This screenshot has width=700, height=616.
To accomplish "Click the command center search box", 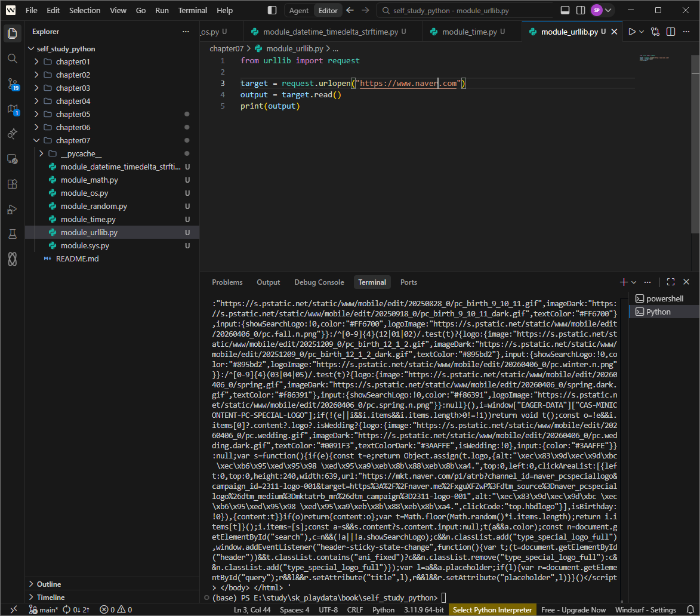I will click(x=464, y=10).
